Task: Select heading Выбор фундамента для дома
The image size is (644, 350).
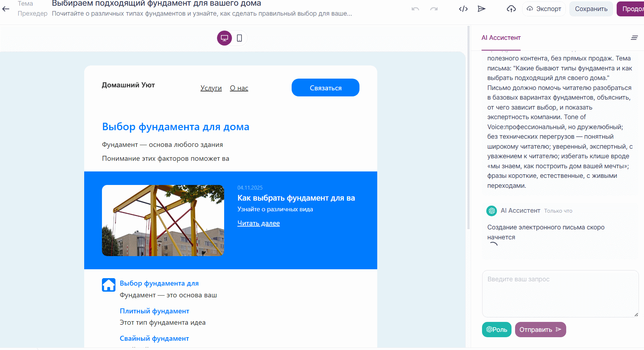Action: (175, 127)
